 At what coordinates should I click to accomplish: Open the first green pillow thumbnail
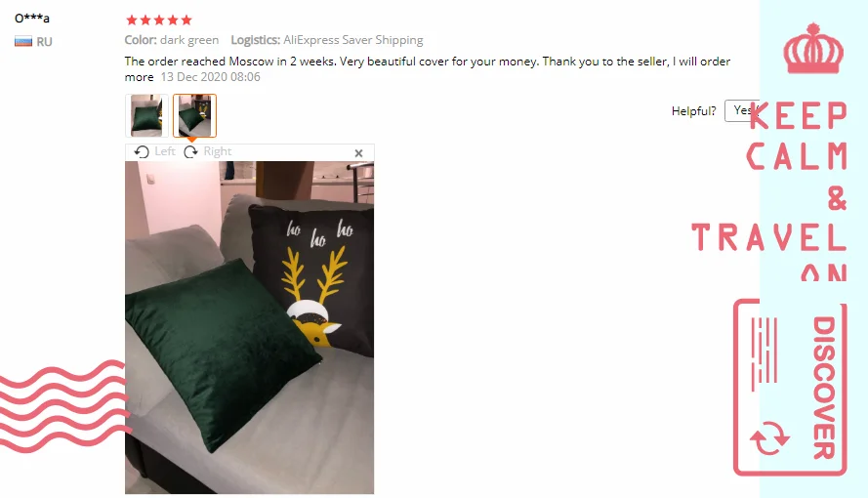click(x=146, y=115)
